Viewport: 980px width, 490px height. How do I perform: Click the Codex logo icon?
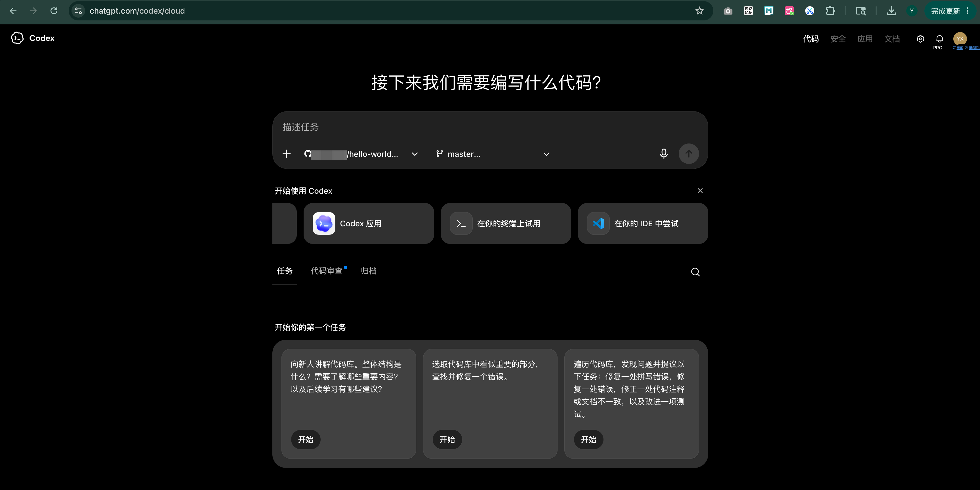click(x=17, y=38)
